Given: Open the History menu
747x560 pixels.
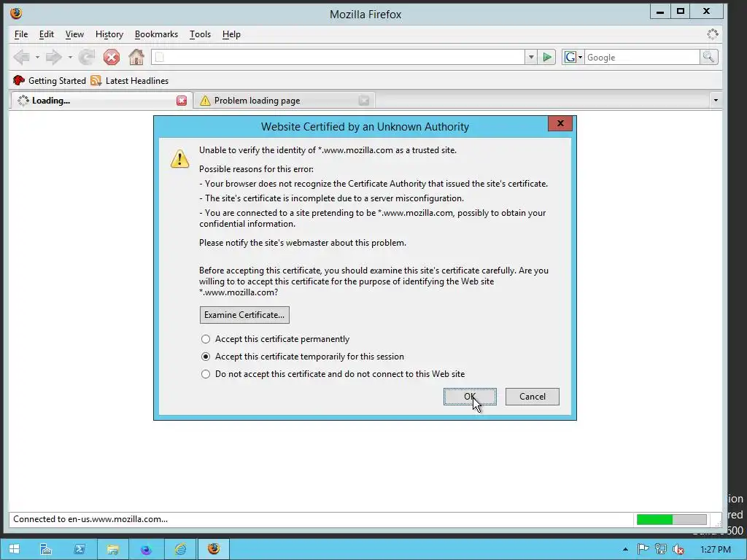Looking at the screenshot, I should (x=109, y=34).
